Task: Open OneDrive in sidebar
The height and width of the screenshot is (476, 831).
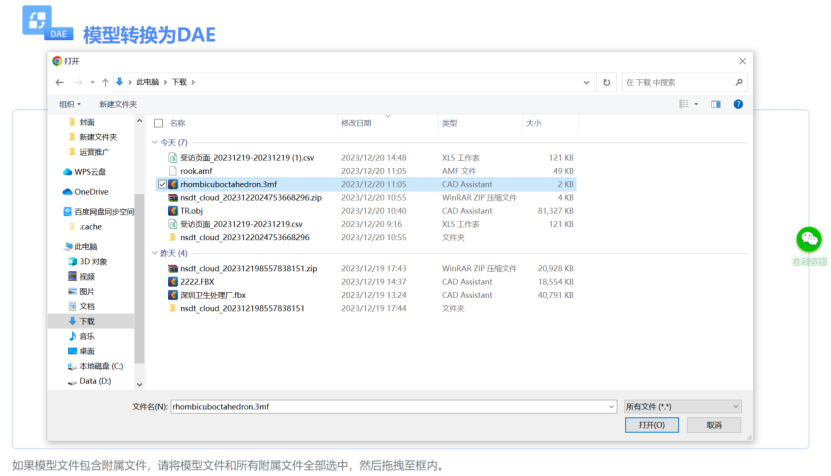Action: point(91,191)
